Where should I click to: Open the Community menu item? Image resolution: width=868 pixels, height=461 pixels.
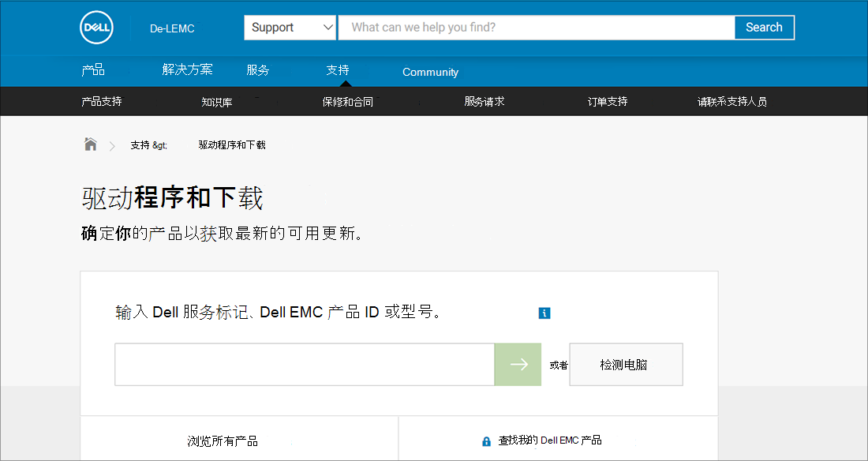click(430, 72)
